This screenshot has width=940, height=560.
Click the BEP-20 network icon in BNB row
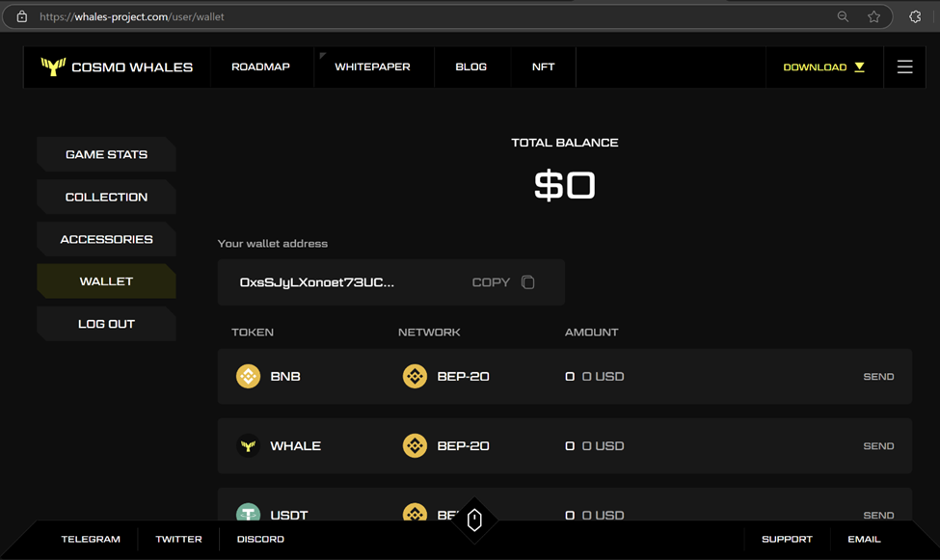pyautogui.click(x=415, y=377)
